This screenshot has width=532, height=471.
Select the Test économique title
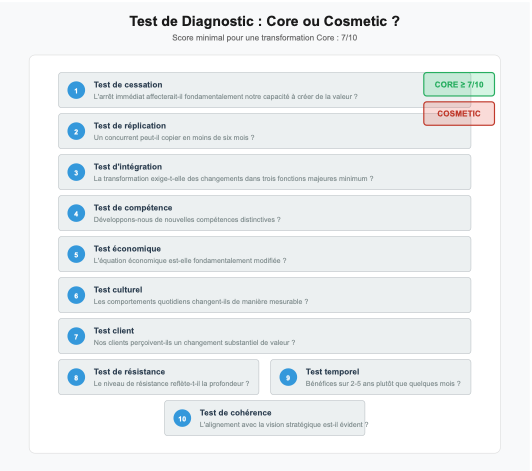[x=127, y=249]
